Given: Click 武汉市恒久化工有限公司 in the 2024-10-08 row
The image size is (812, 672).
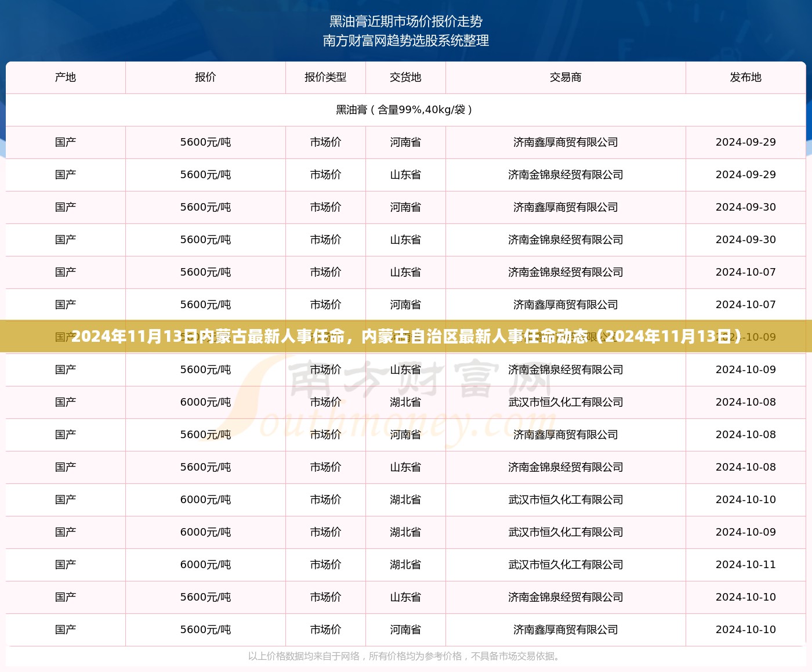Looking at the screenshot, I should click(565, 402).
